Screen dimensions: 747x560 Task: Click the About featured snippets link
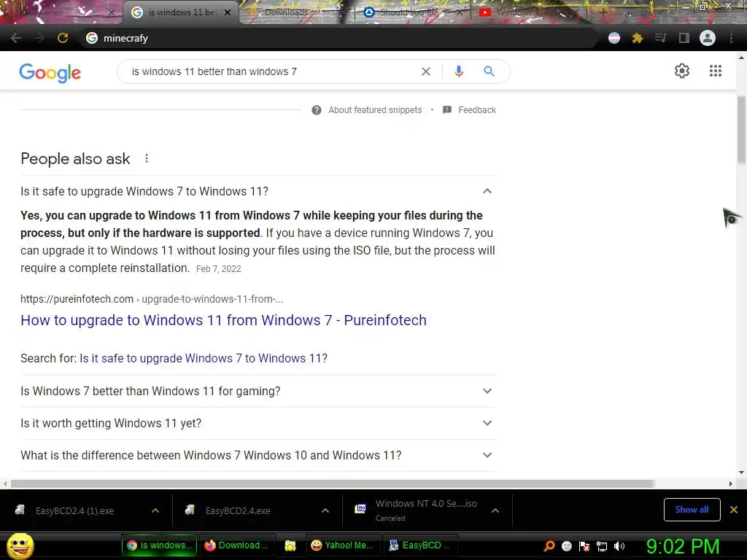coord(375,110)
